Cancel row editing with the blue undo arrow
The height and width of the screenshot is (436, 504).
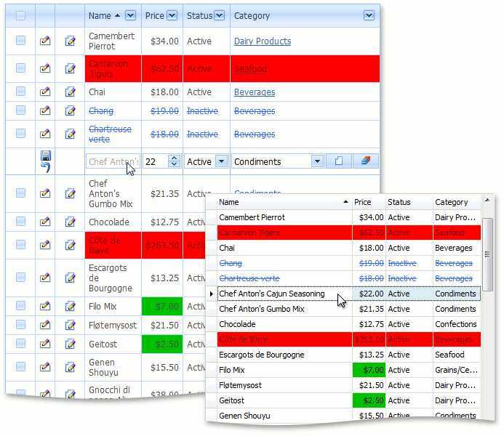(46, 168)
